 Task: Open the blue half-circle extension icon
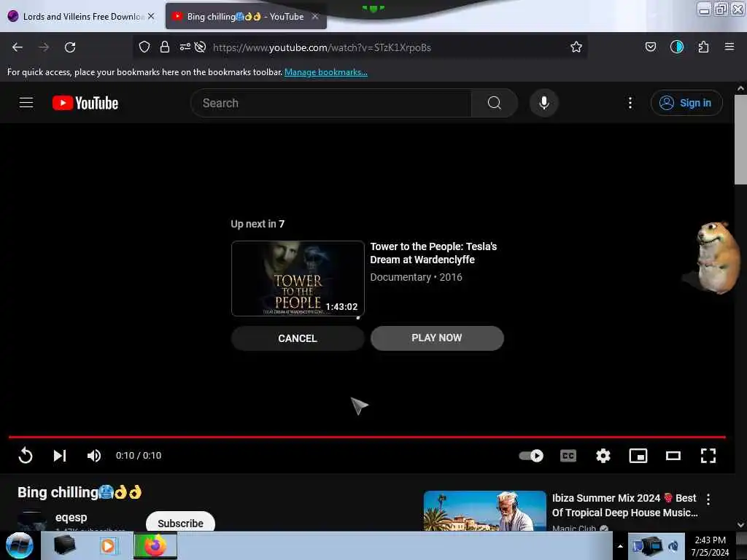[x=676, y=47]
